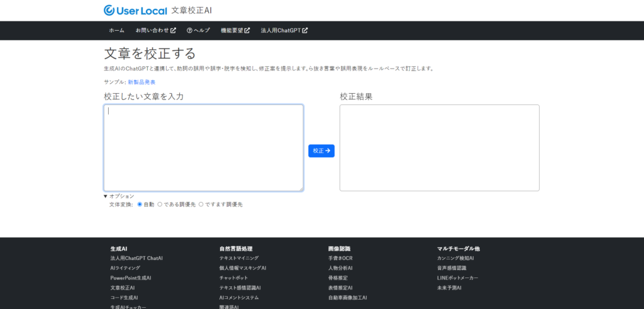Click the 文章を校正する page heading

tap(150, 54)
